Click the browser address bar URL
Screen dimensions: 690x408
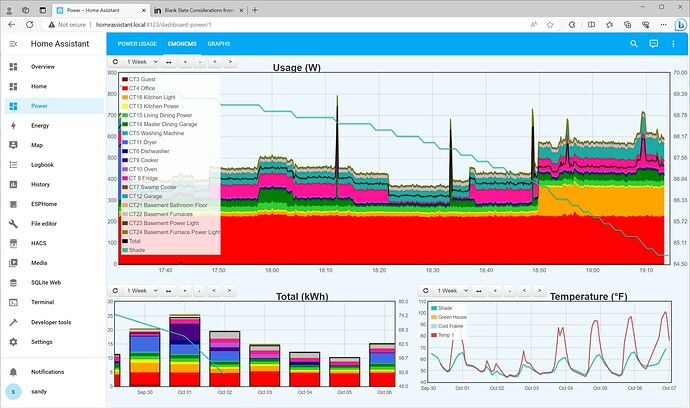pos(154,25)
